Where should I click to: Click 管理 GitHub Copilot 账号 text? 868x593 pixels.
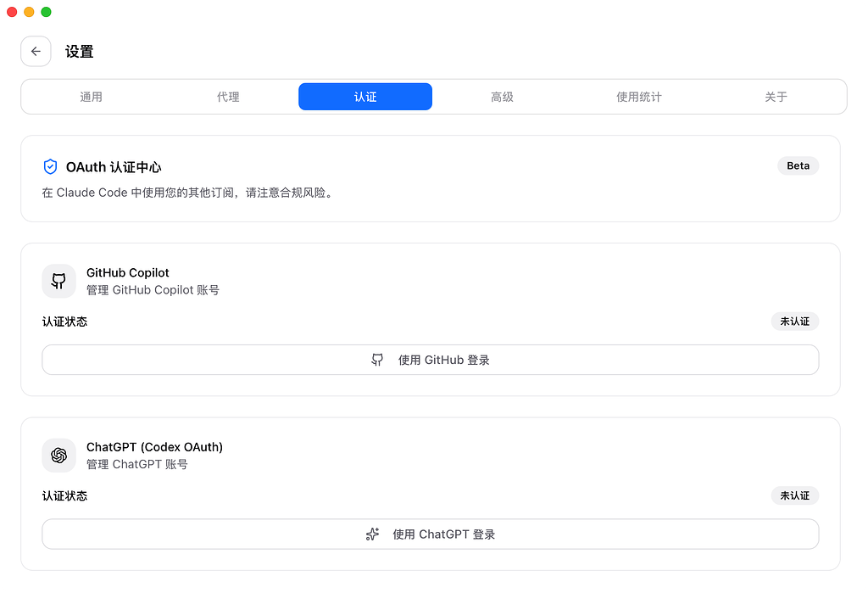tap(153, 290)
